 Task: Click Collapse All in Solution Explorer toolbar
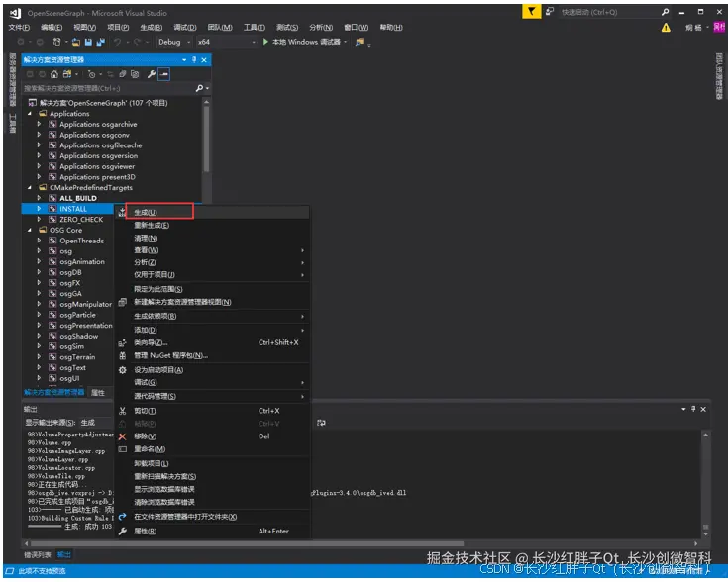click(123, 74)
